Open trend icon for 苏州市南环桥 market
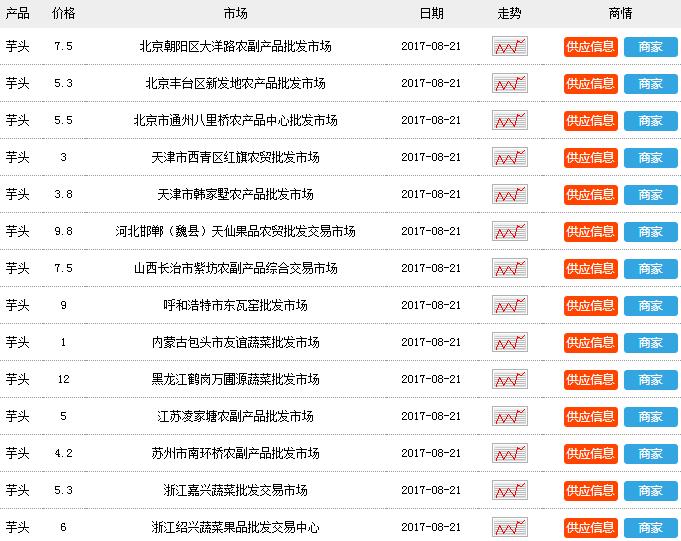The height and width of the screenshot is (541, 681). pyautogui.click(x=509, y=454)
